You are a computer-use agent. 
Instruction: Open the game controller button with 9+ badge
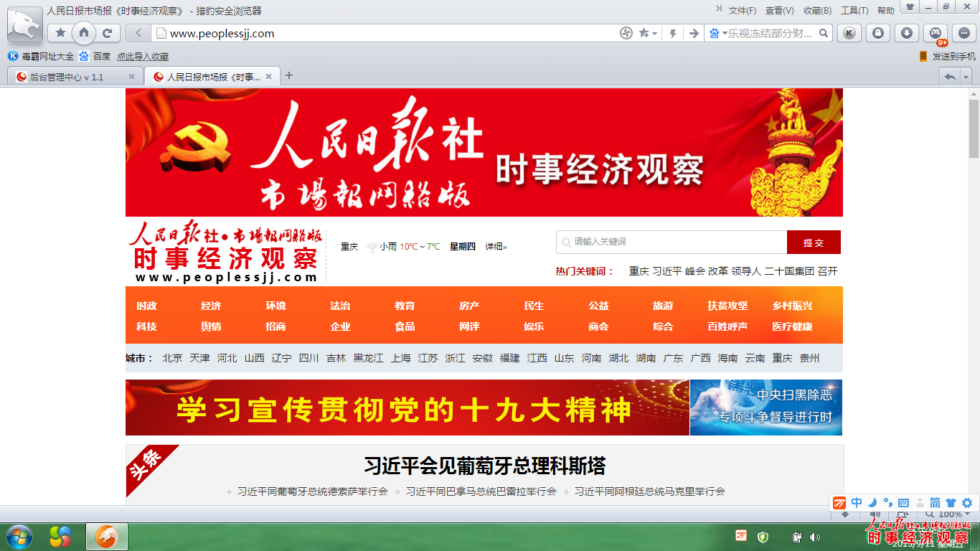click(936, 33)
